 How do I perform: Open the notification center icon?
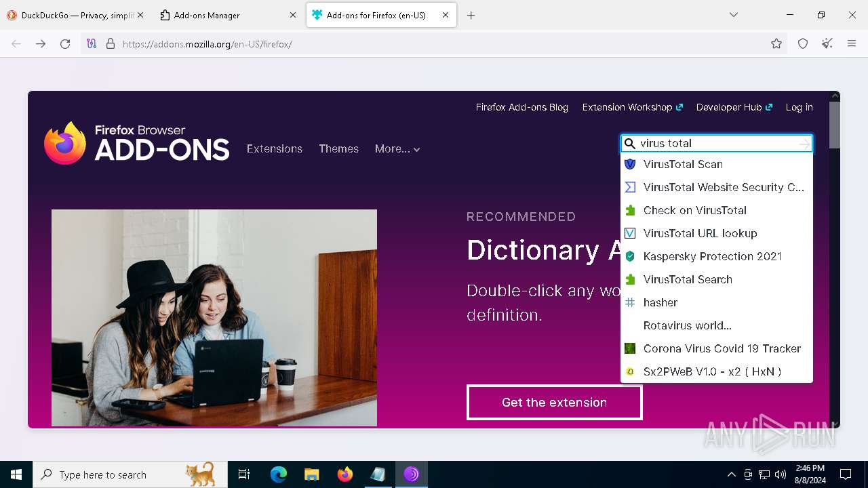846,474
